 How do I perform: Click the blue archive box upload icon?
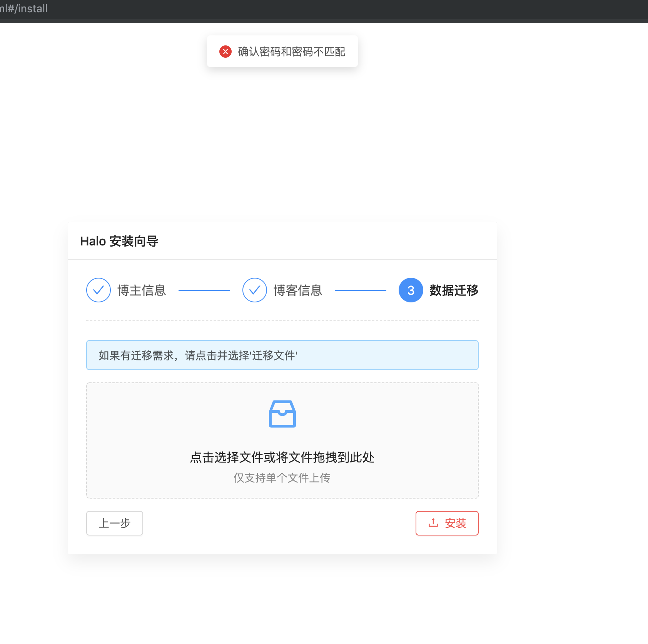pyautogui.click(x=282, y=414)
